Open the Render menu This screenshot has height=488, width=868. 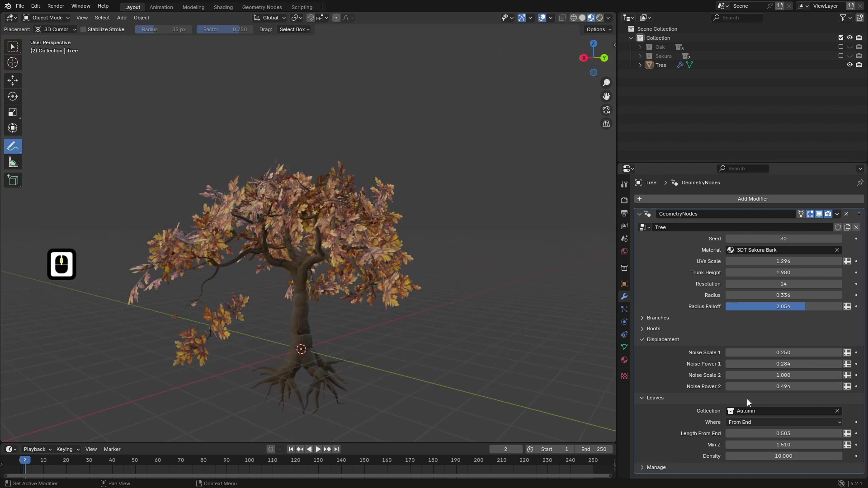(x=56, y=6)
